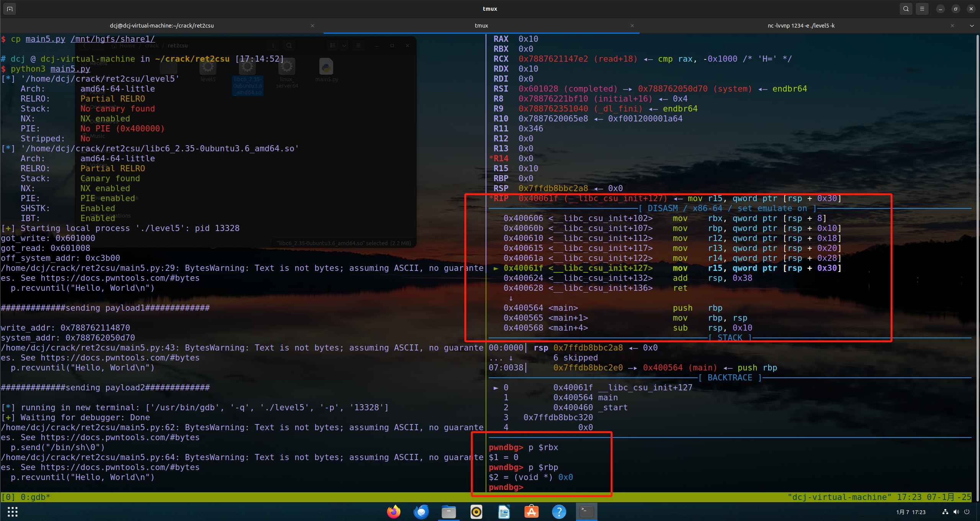Screen dimensions: 980x521
Task: Click the '(read+18)' symbol text
Action: click(615, 59)
